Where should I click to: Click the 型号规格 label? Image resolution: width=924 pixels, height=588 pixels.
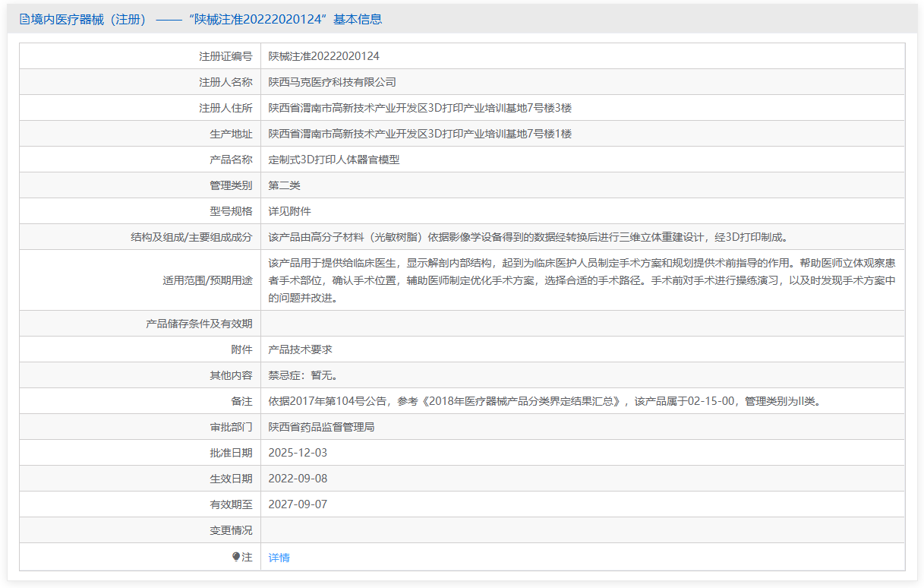point(231,211)
